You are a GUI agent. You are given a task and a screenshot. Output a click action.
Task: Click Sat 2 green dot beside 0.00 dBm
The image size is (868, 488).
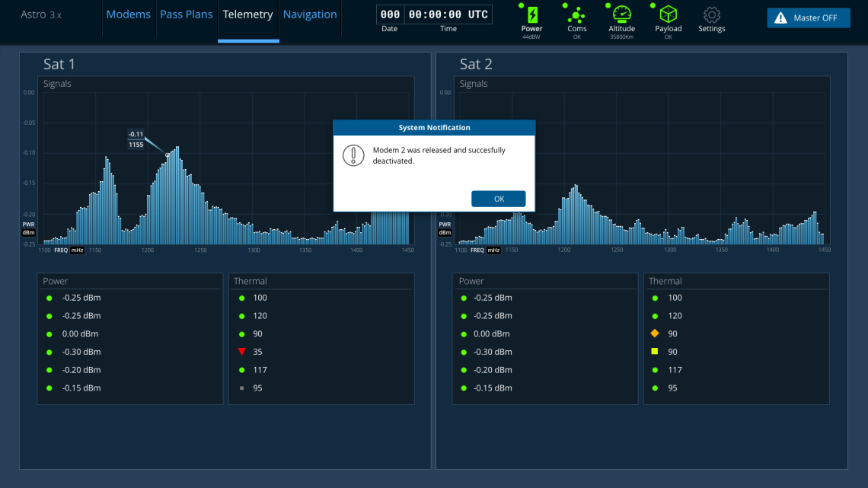(x=464, y=334)
